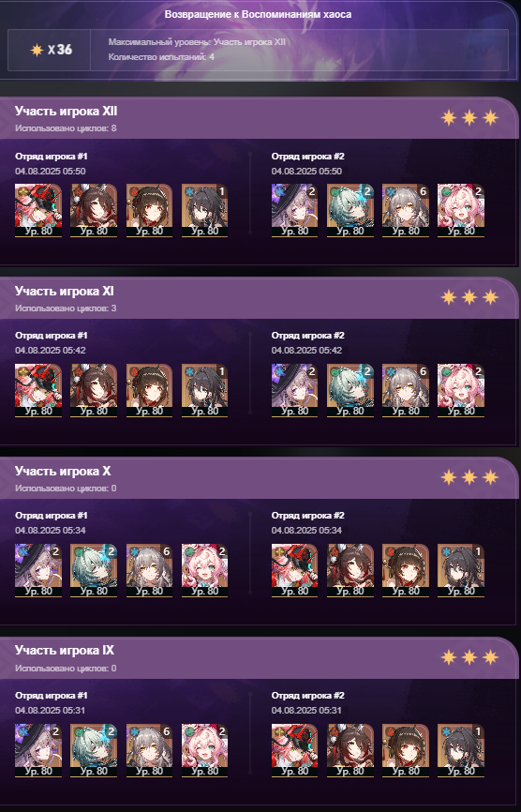Click the x36 total stars counter
Screen dimensions: 521x812
point(52,50)
